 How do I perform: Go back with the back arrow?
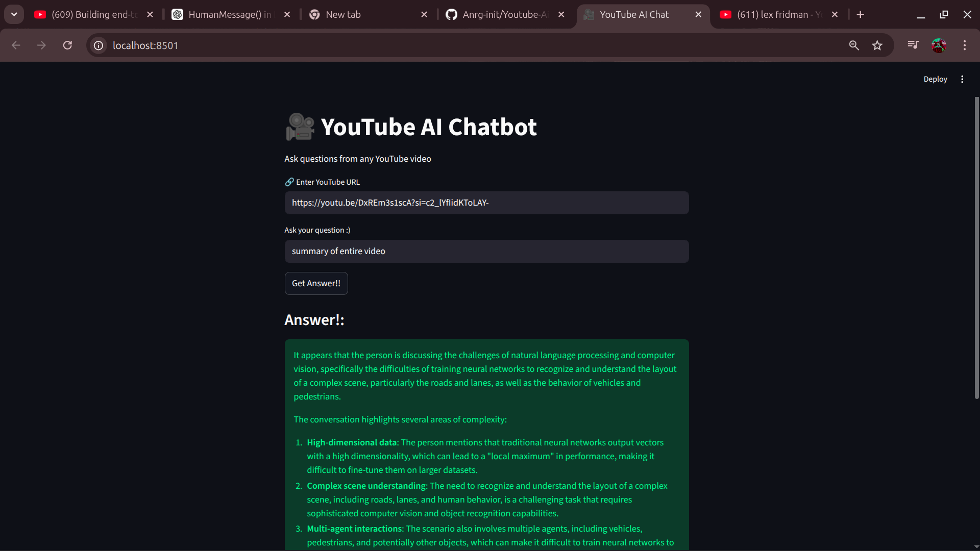pos(16,45)
